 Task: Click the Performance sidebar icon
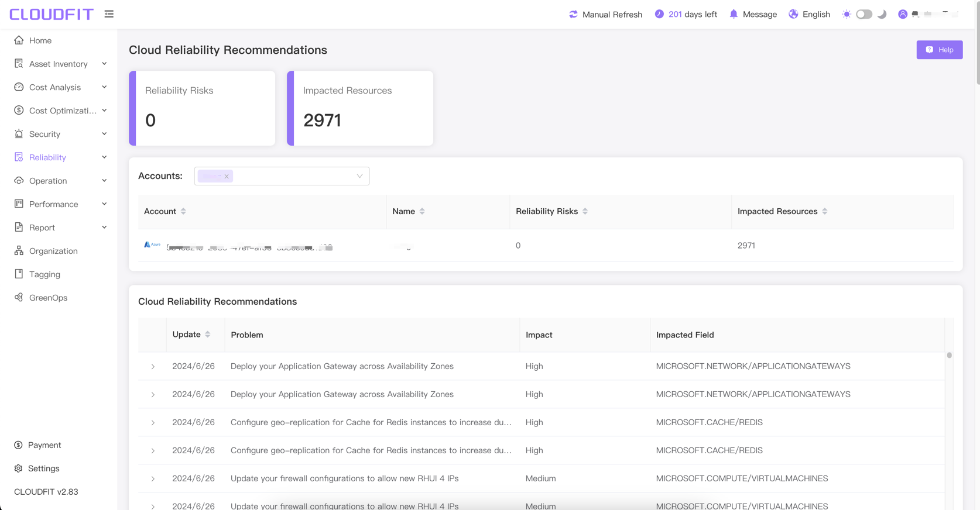point(19,204)
